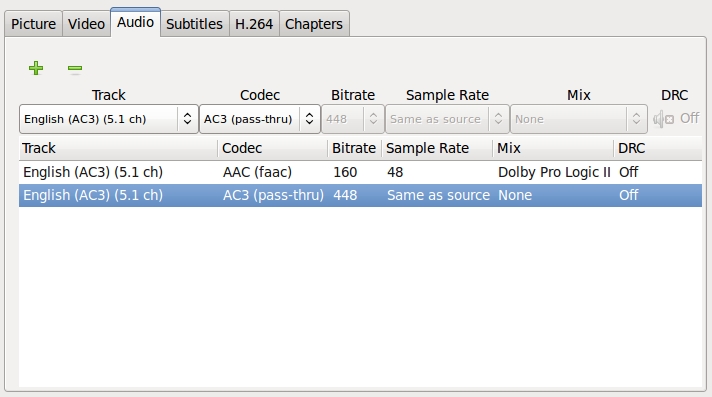Click the Bitrate stepper showing 448
The width and height of the screenshot is (712, 397).
point(353,119)
